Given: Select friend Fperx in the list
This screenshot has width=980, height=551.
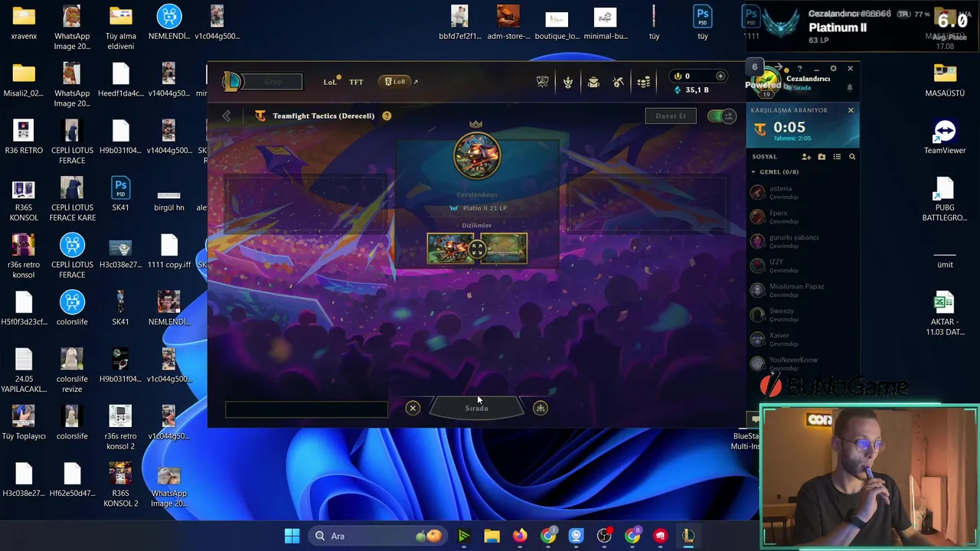Looking at the screenshot, I should tap(802, 217).
